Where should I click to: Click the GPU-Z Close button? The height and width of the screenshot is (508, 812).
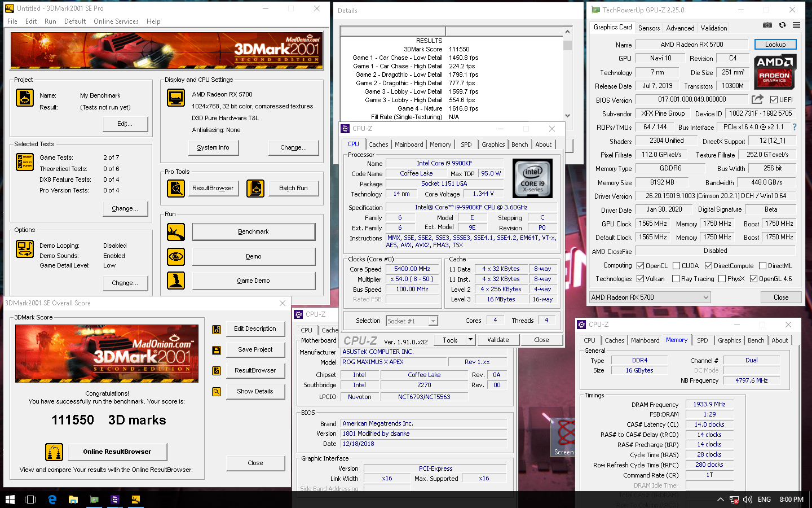coord(781,297)
